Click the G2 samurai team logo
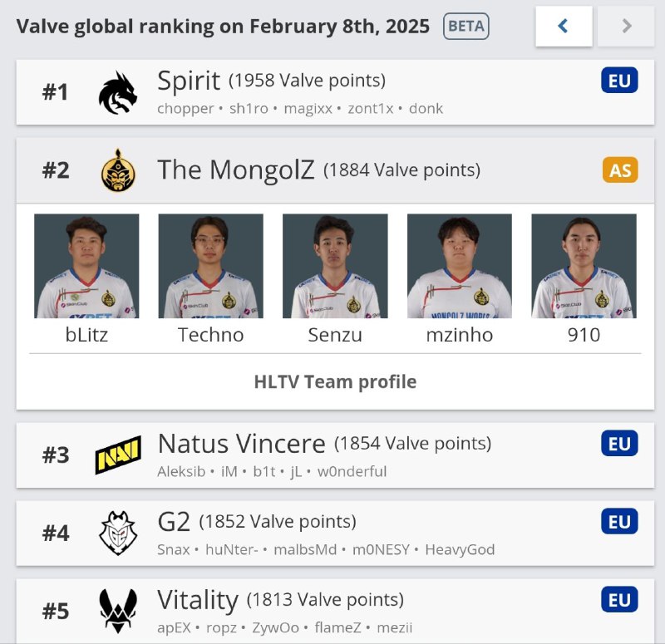Viewport: 665px width, 644px height. coord(117,533)
